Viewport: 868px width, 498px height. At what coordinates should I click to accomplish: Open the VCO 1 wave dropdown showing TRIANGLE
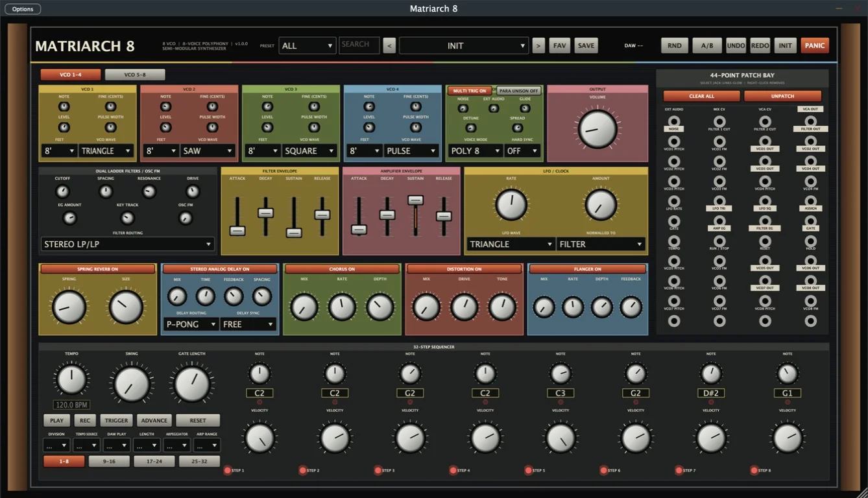coord(106,150)
